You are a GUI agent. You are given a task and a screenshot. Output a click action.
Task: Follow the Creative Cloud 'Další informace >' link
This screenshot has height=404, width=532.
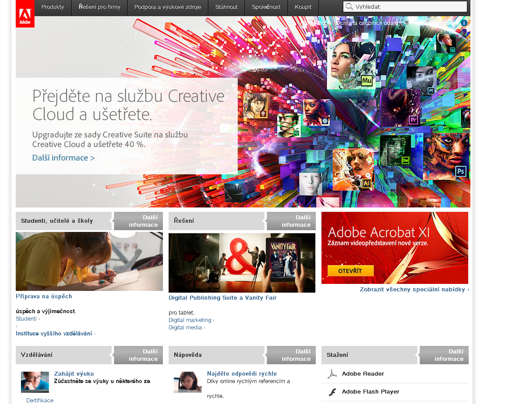point(63,158)
